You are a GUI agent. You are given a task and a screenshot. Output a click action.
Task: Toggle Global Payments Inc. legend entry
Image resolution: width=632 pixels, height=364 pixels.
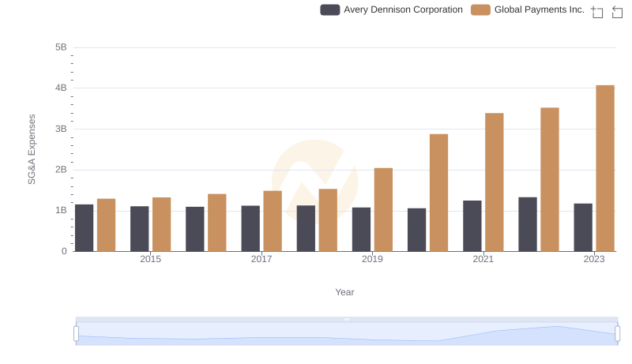pyautogui.click(x=528, y=9)
